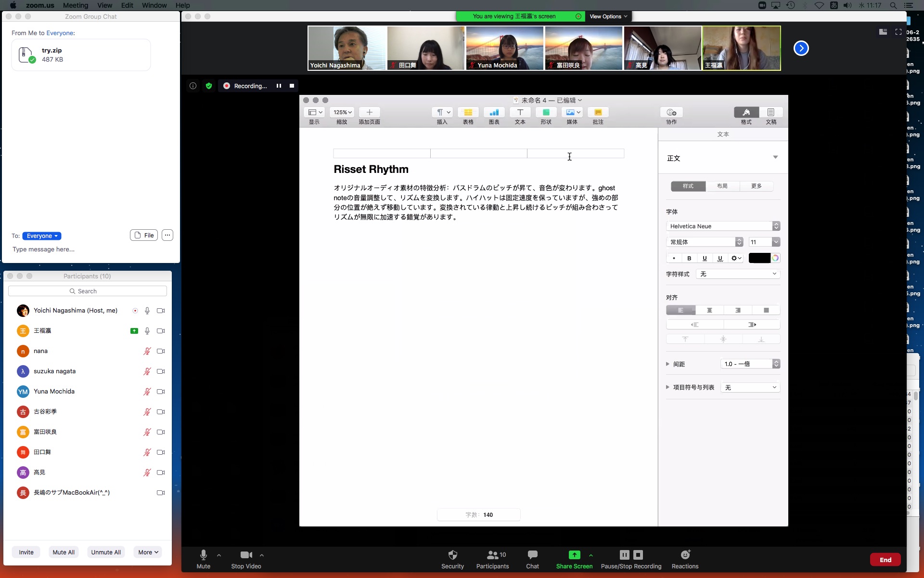Toggle microphone for 王福瀛 in participants list
This screenshot has height=578, width=924.
coord(147,331)
